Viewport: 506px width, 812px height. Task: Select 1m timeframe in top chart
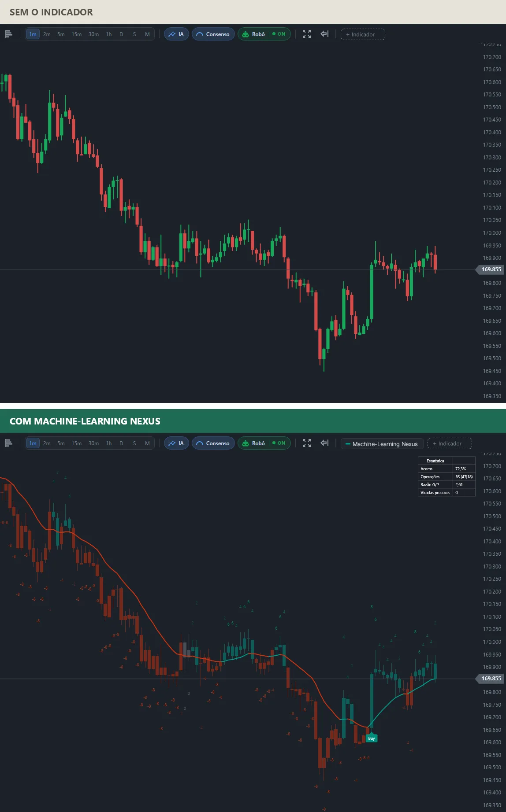33,34
